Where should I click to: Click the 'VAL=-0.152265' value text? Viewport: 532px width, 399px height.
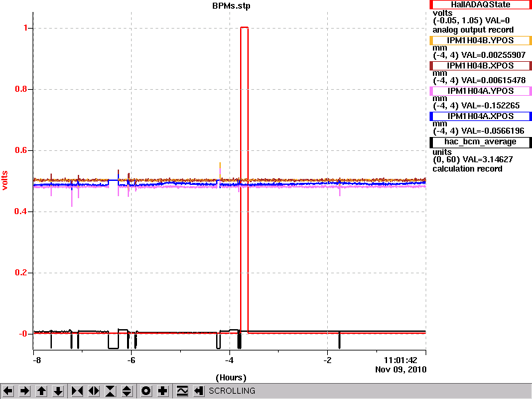point(491,106)
